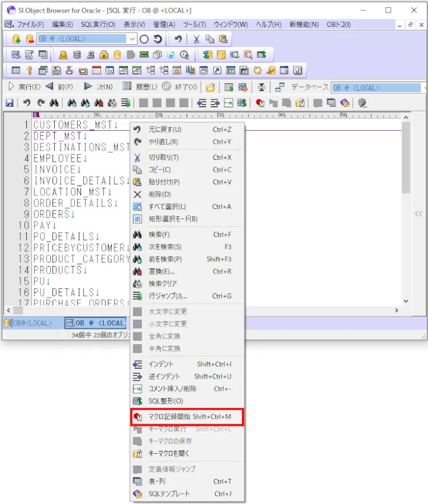The image size is (428, 504).
Task: Choose 元に戻す(U) from context menu
Action: 187,130
